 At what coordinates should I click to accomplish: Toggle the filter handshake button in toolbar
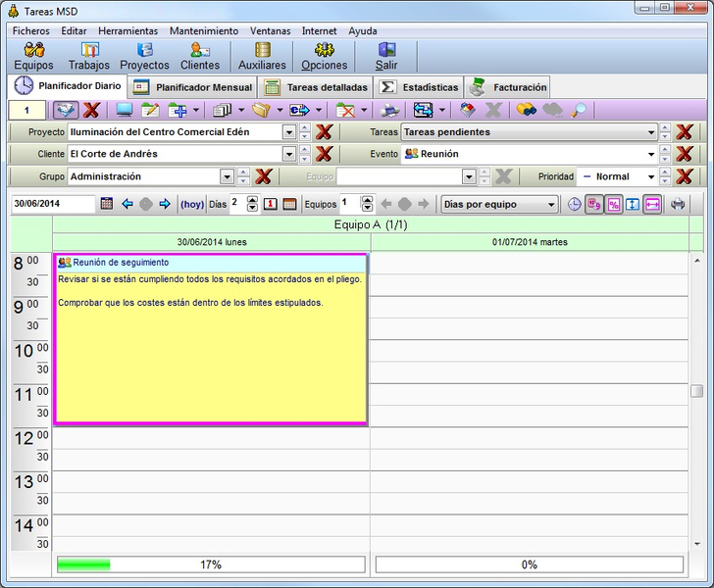click(x=66, y=110)
